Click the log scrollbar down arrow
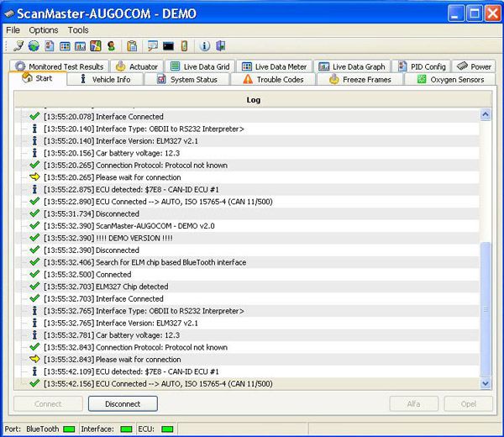 485,383
